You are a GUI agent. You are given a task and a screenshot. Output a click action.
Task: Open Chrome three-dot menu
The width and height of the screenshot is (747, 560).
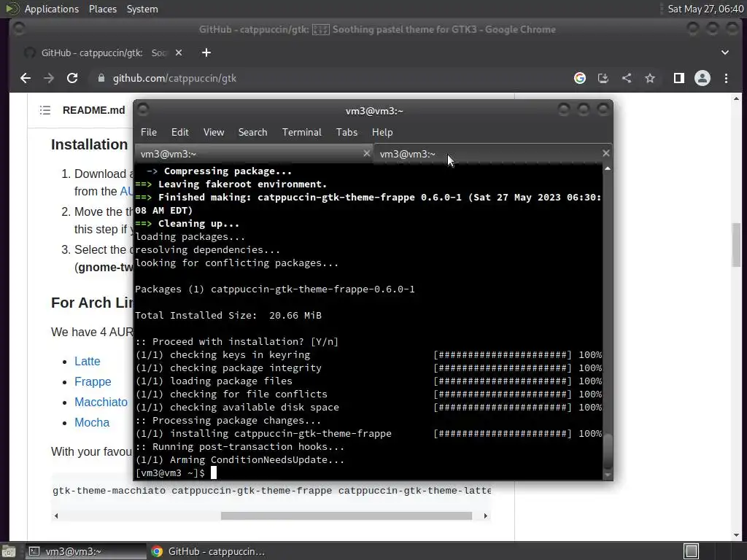click(x=726, y=78)
